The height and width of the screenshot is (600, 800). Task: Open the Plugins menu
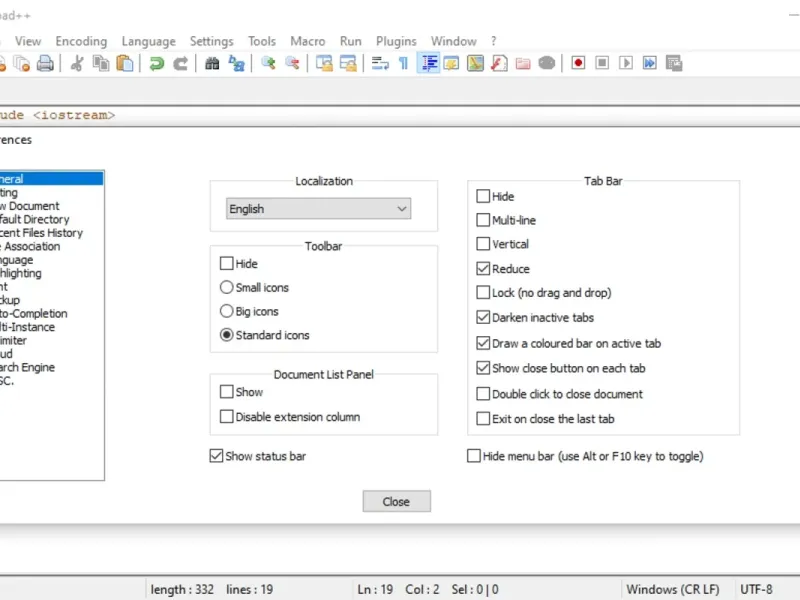[396, 41]
